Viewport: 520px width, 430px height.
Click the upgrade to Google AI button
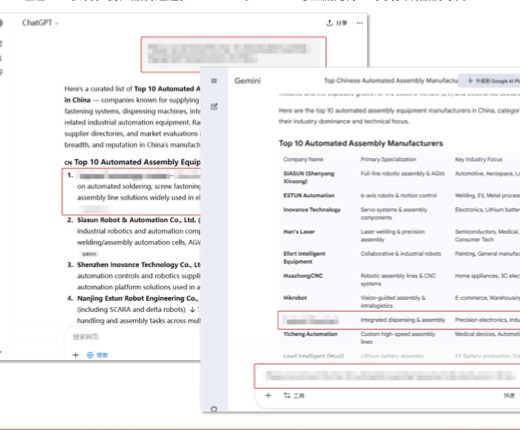(x=490, y=81)
